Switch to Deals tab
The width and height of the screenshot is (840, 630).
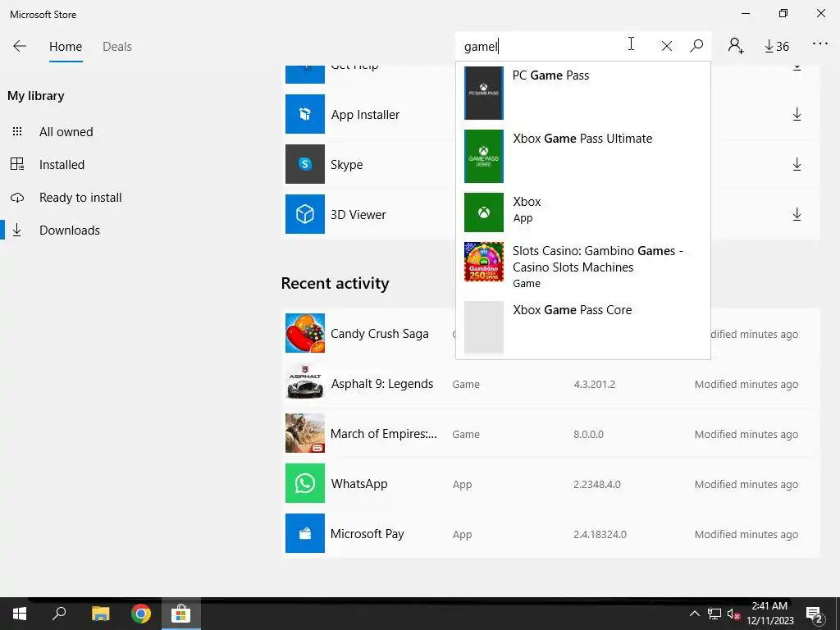pyautogui.click(x=117, y=47)
